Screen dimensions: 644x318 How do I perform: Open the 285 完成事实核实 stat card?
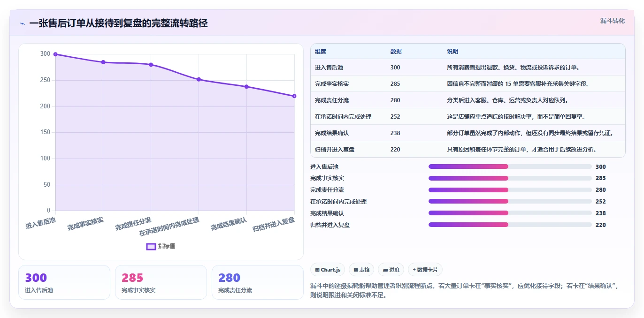[x=161, y=282]
